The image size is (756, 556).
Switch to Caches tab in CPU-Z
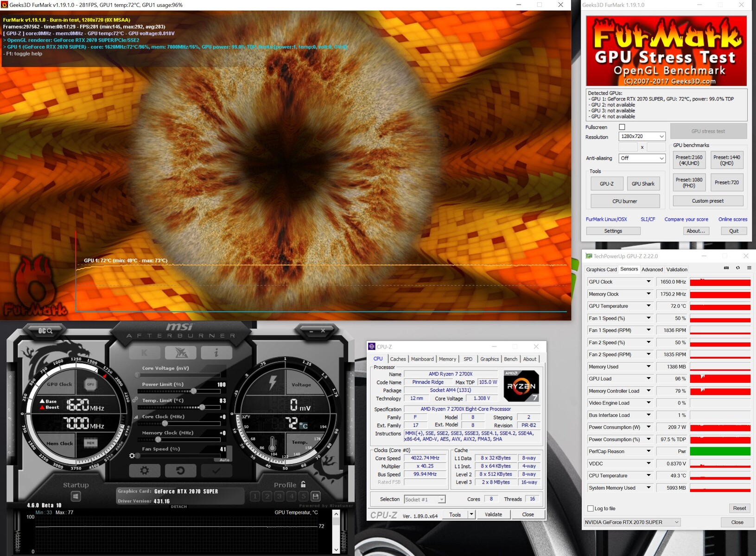pos(398,359)
